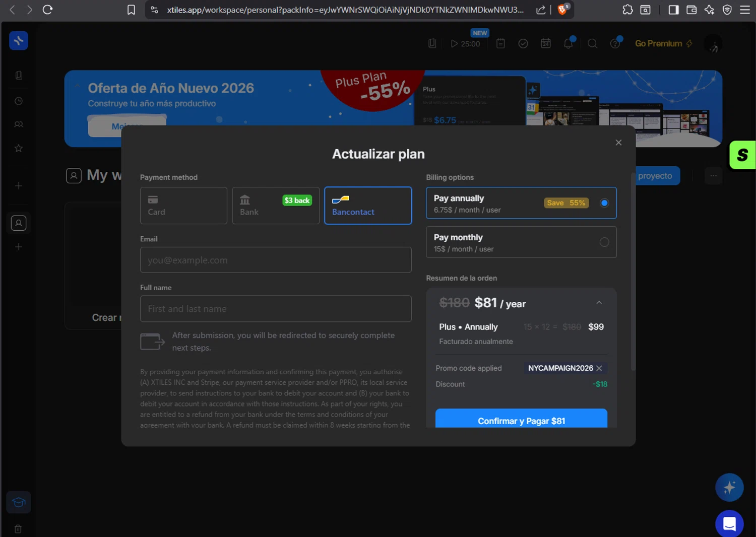Share page icon in address bar
Screen dimensions: 756x537
(541, 10)
